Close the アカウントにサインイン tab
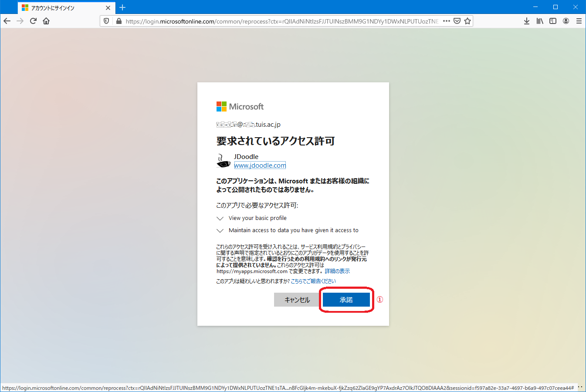 (108, 8)
